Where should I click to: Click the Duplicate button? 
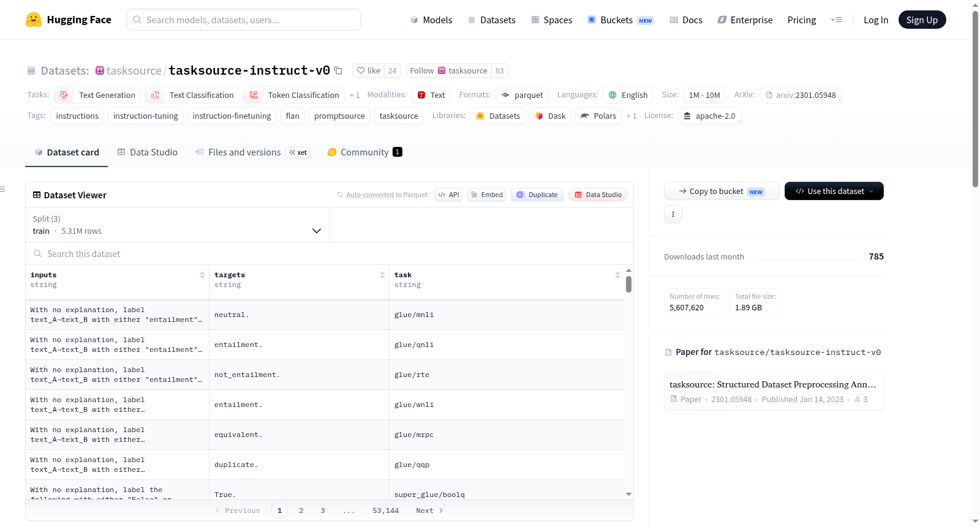pos(537,195)
